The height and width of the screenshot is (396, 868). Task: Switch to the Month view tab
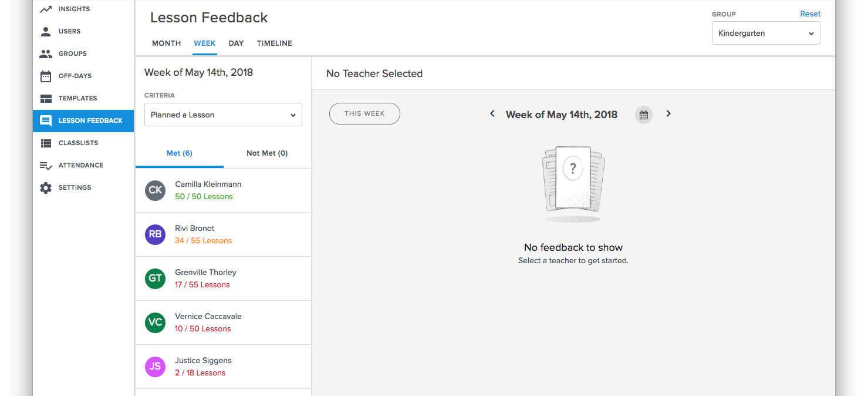pyautogui.click(x=167, y=43)
